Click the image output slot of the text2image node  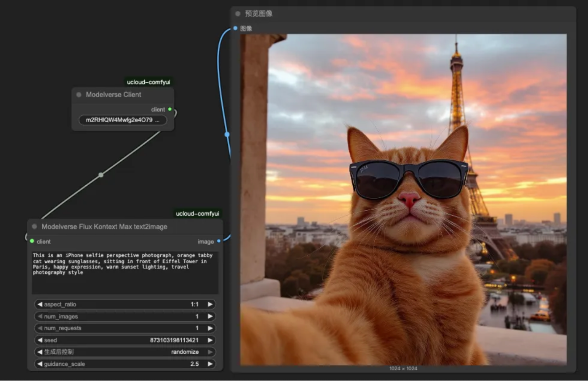click(219, 241)
